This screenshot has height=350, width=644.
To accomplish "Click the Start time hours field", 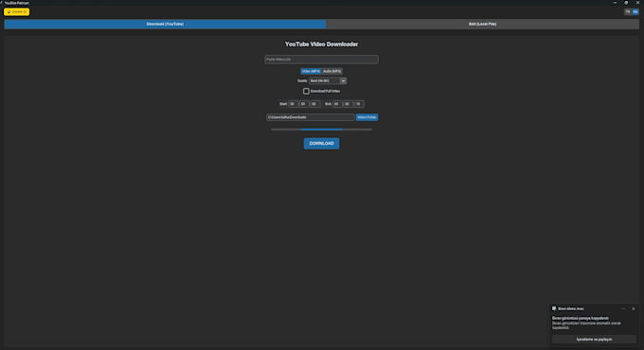I will (293, 104).
